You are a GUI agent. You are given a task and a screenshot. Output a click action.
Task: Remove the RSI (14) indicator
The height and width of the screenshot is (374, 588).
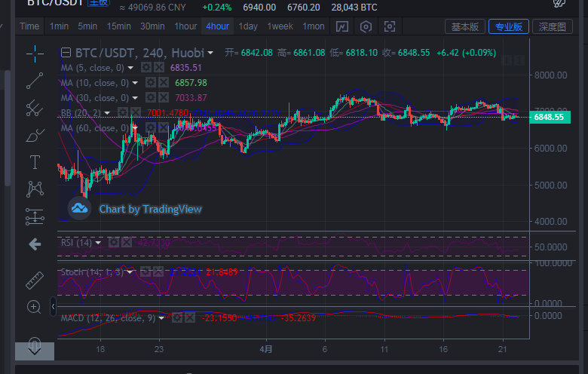pos(127,242)
